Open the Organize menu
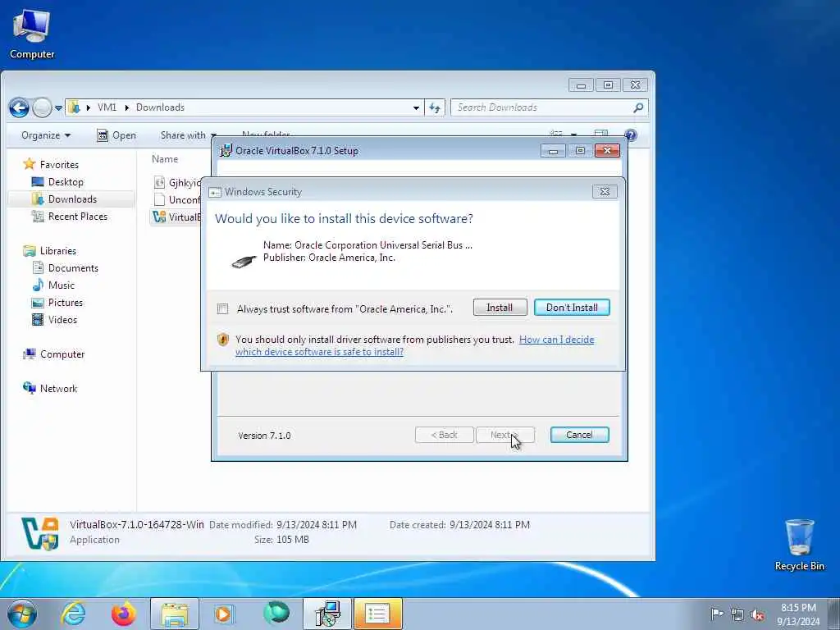840x630 pixels. pyautogui.click(x=46, y=135)
